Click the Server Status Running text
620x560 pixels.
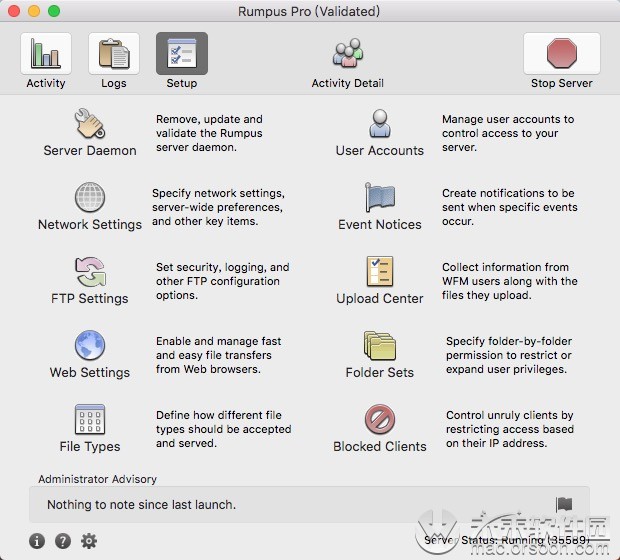tap(507, 540)
